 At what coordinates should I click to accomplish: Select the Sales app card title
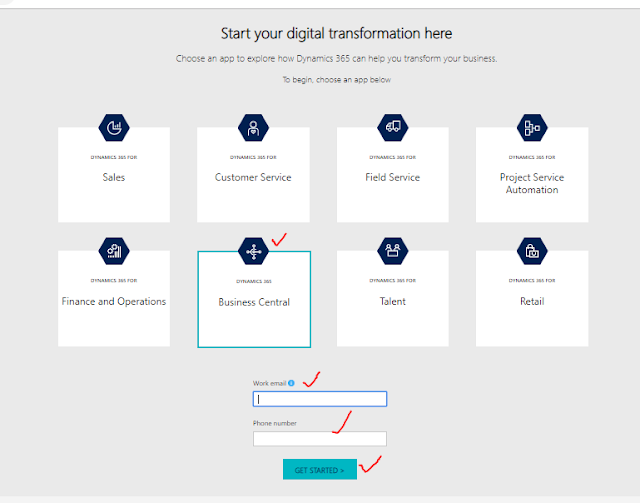[114, 177]
